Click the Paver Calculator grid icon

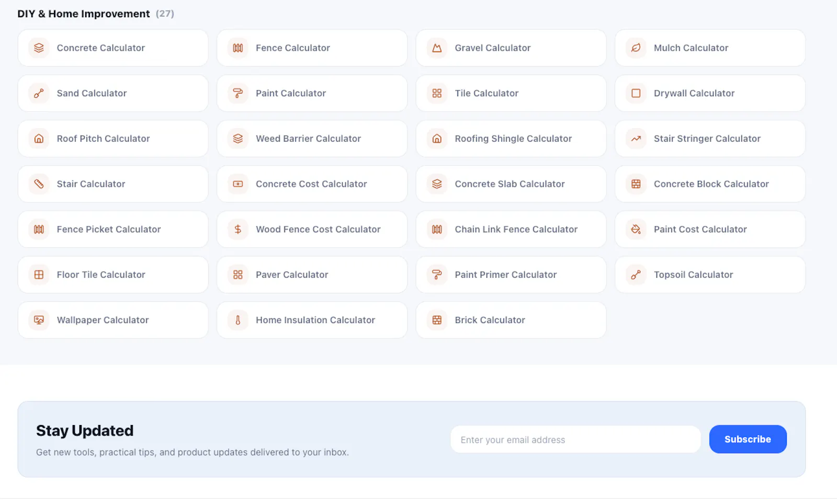point(238,275)
